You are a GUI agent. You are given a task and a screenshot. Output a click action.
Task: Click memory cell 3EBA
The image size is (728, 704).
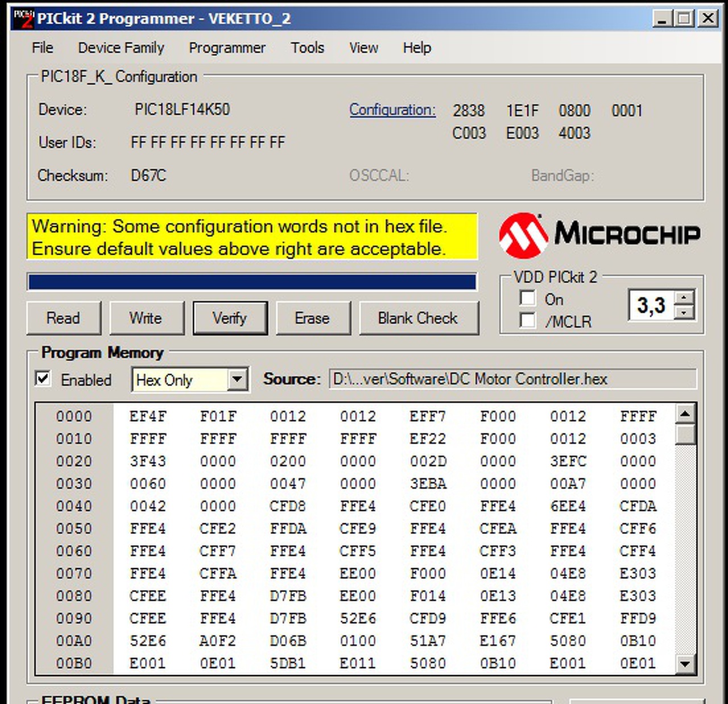(x=428, y=484)
